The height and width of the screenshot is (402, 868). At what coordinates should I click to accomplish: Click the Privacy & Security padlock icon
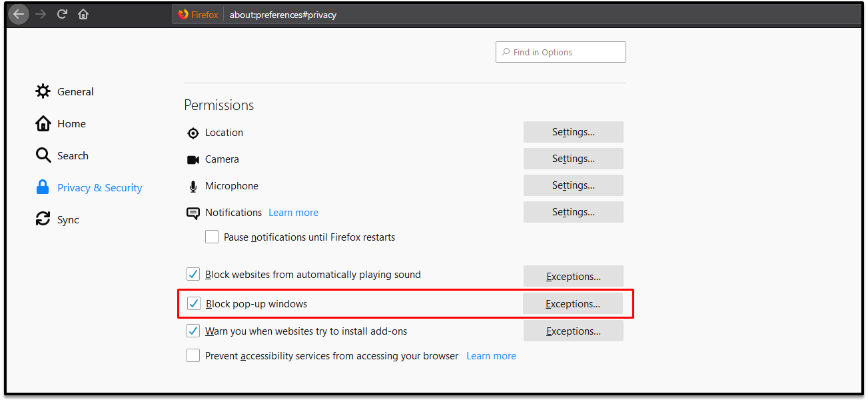pyautogui.click(x=43, y=187)
